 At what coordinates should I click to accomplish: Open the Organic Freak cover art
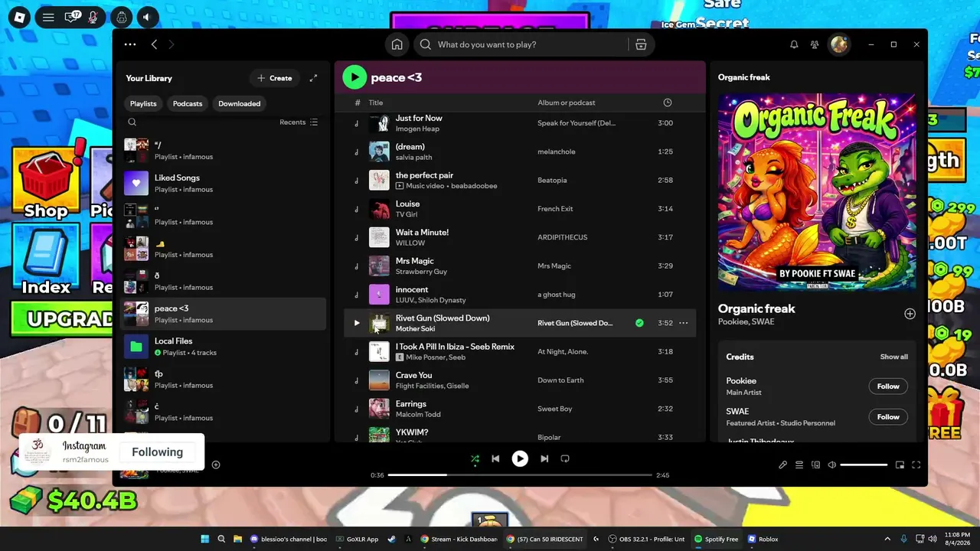817,192
